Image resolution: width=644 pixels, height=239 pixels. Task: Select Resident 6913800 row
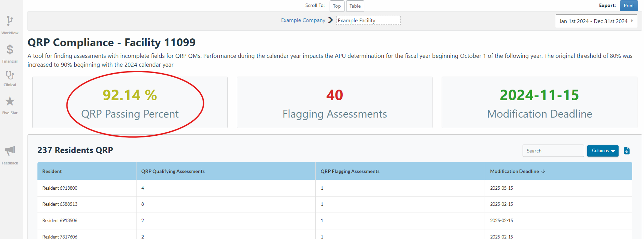coord(60,188)
